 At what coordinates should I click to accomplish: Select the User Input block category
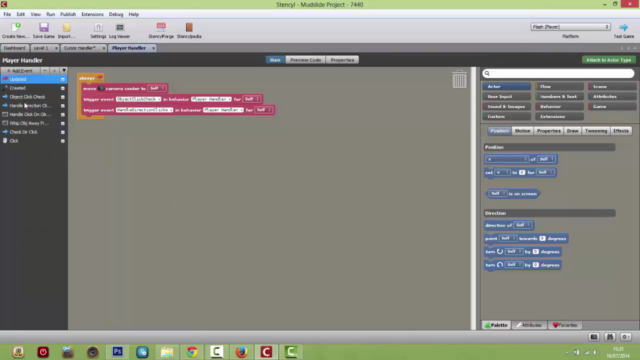(507, 97)
